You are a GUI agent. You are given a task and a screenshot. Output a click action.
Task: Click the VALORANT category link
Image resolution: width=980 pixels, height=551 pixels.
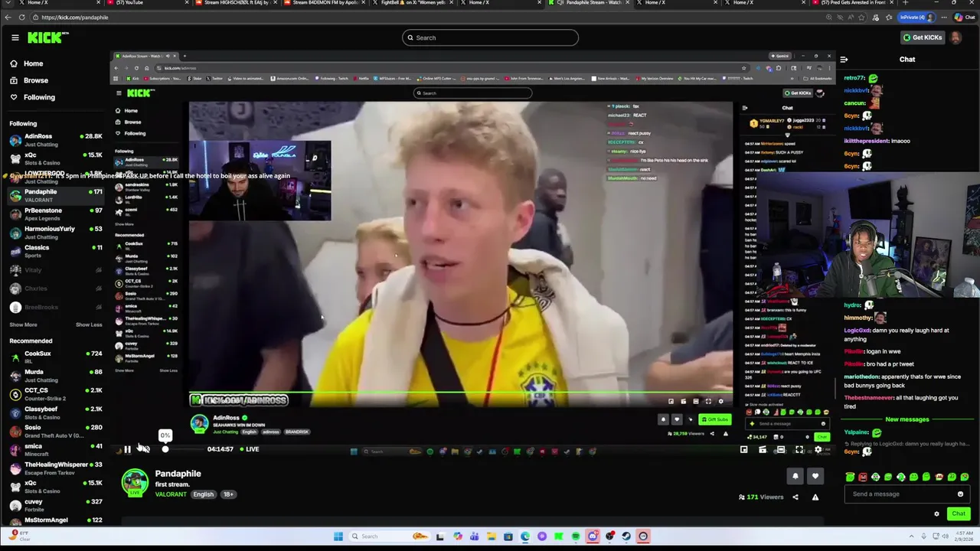click(171, 494)
